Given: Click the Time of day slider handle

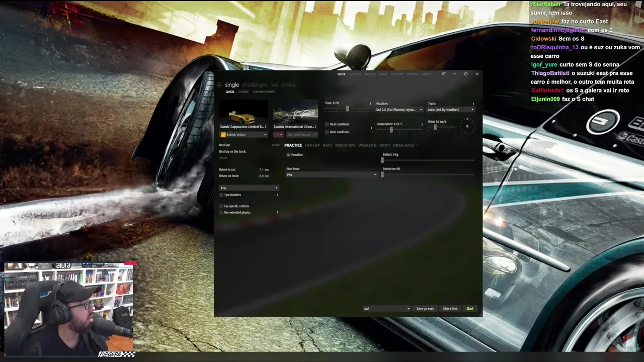Looking at the screenshot, I should [347, 109].
